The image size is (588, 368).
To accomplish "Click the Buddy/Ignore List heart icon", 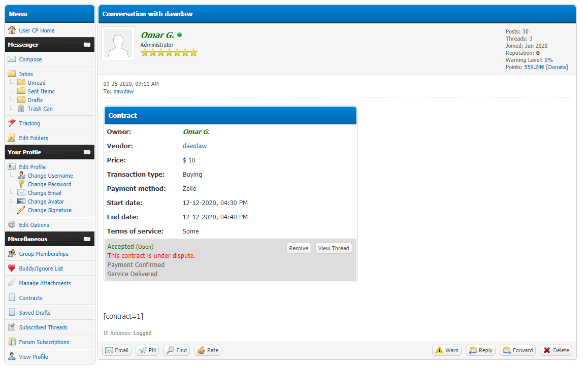I will [12, 269].
